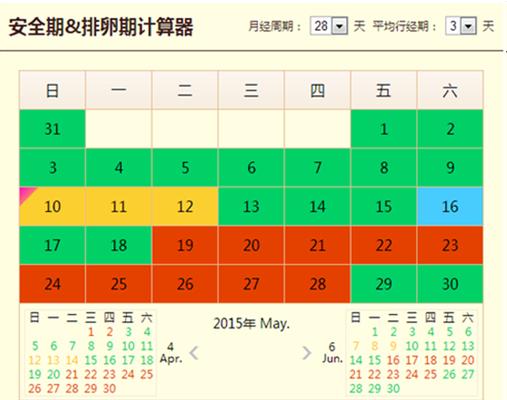The height and width of the screenshot is (400, 507).
Task: Select green day 6 in second row
Action: pos(251,167)
